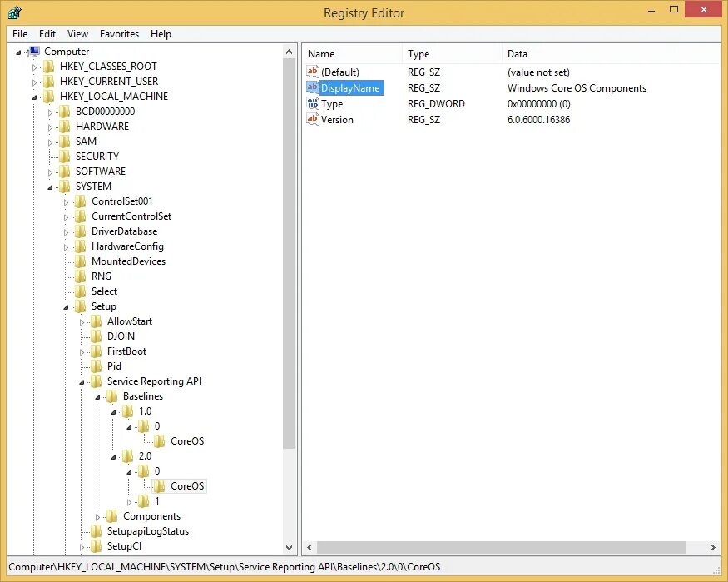Open the Favorites menu

point(119,34)
